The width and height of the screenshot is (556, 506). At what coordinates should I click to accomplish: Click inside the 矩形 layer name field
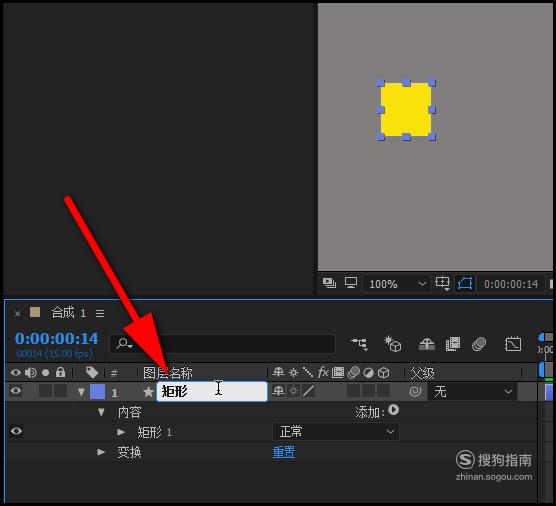coord(212,391)
